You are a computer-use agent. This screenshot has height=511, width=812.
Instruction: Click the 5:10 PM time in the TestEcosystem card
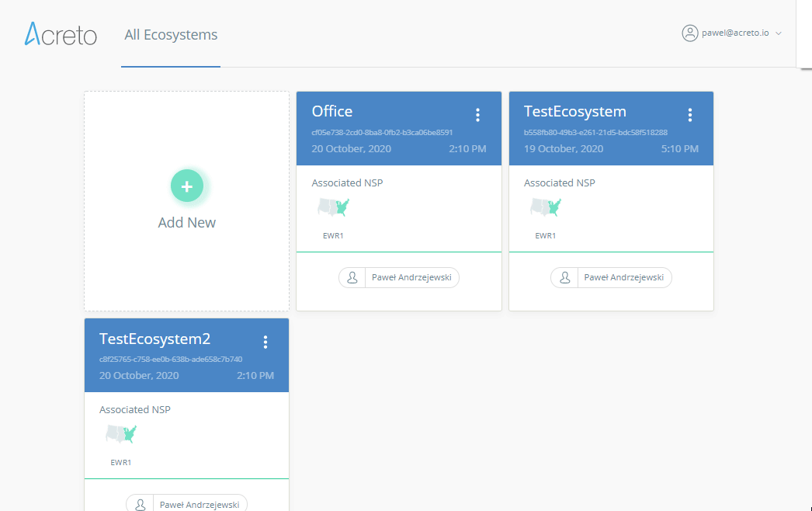coord(680,149)
